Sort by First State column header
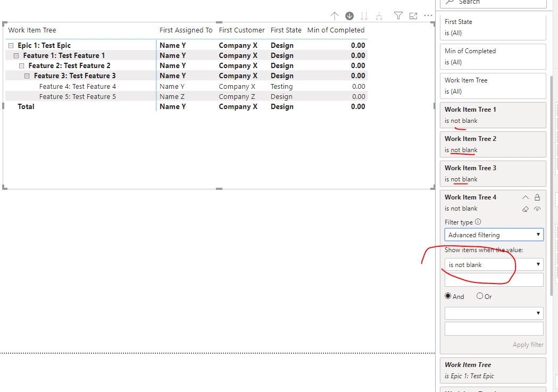558x392 pixels. click(286, 30)
